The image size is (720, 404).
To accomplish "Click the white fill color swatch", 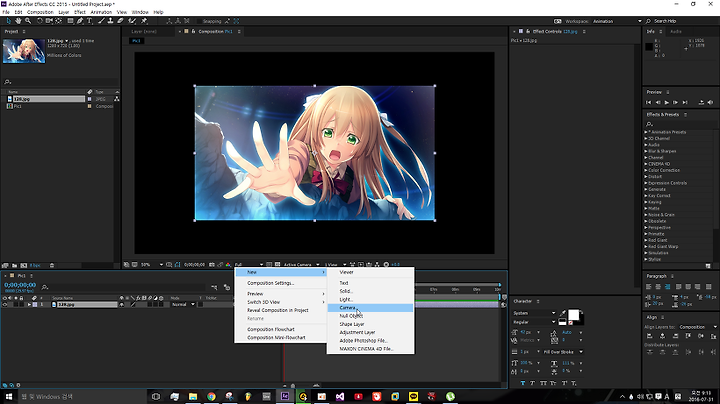I will click(574, 315).
